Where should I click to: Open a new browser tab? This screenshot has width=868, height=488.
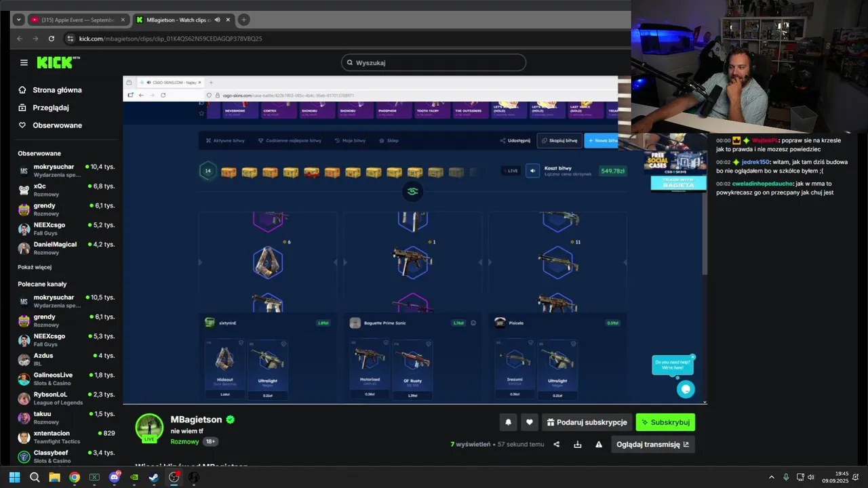pyautogui.click(x=244, y=20)
